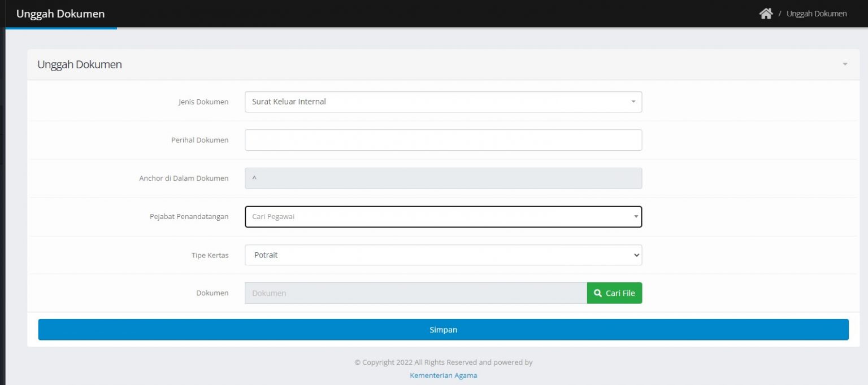The width and height of the screenshot is (868, 385).
Task: Click the arrow on the Cari Pegawai field
Action: click(636, 217)
